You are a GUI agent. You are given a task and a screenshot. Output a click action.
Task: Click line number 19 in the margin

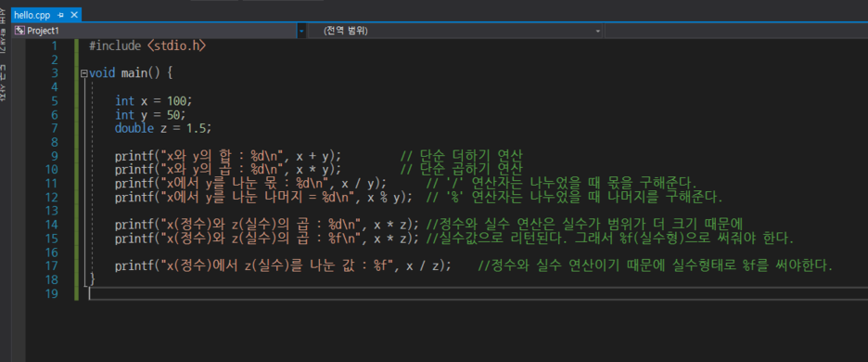point(51,293)
